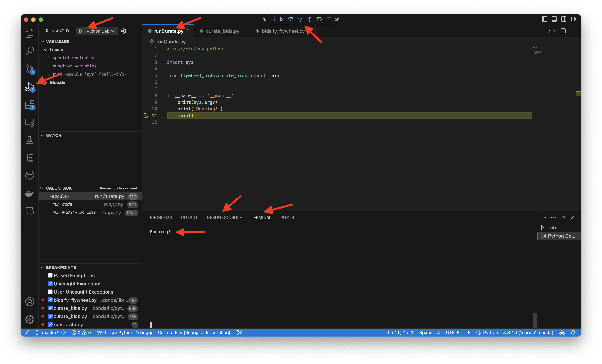Toggle the bottom panel layout icon
This screenshot has width=602, height=364.
point(554,19)
